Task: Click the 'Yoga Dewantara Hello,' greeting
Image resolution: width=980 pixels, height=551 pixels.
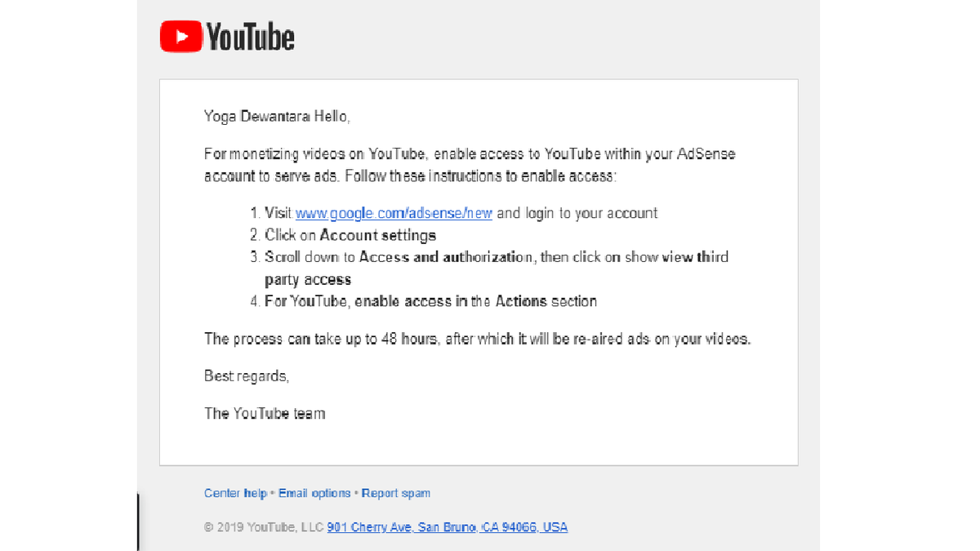Action: click(x=277, y=117)
